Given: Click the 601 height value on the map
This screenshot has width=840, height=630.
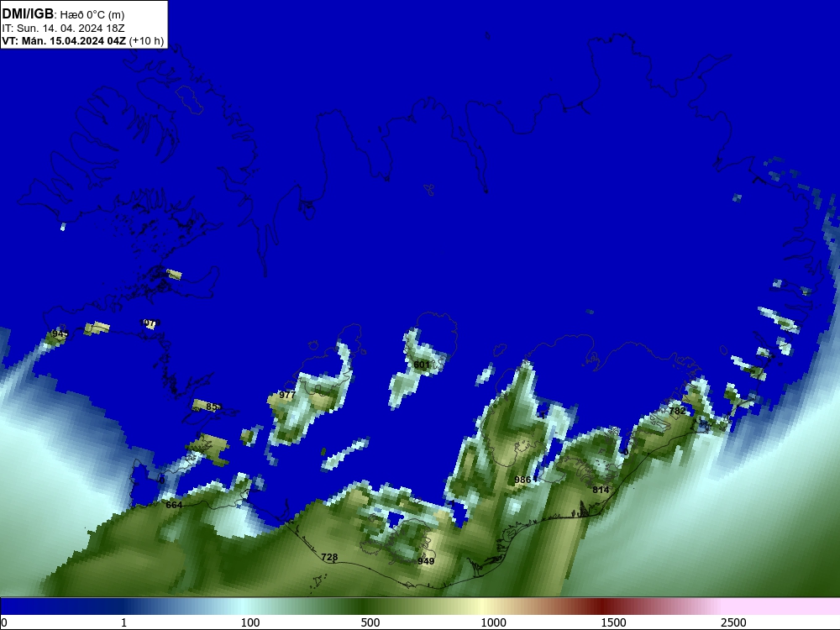Looking at the screenshot, I should click(x=422, y=365).
